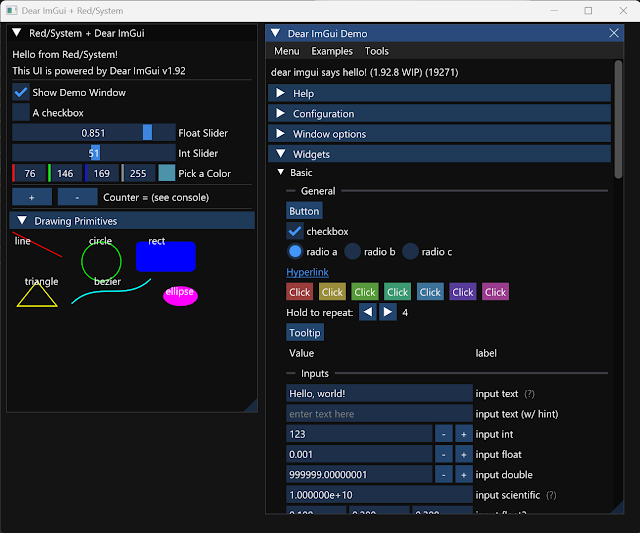
Task: Increment the counter with + button
Action: (32, 197)
